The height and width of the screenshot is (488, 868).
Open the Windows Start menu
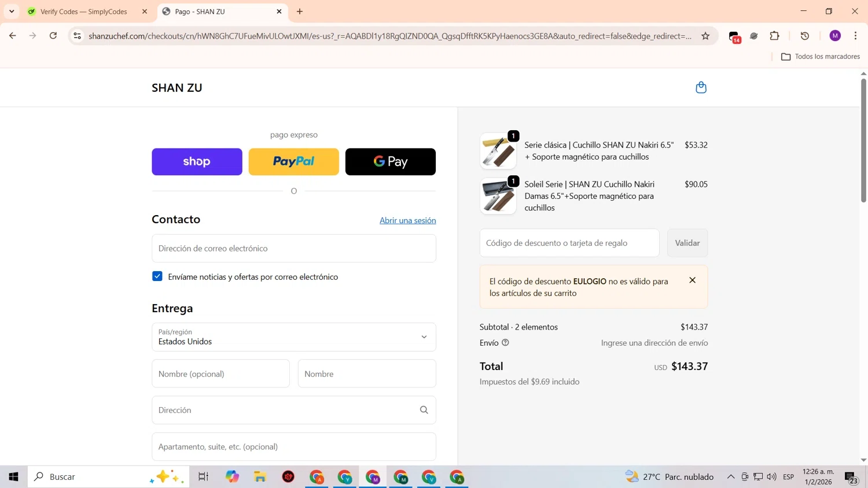pos(13,477)
